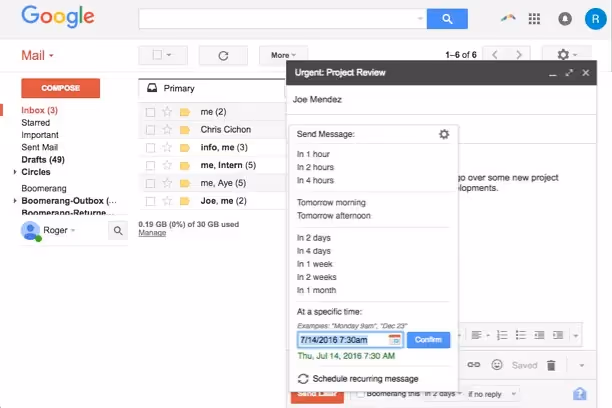Pop out the compose window to full-screen
Viewport: 612px width, 408px height.
point(569,73)
